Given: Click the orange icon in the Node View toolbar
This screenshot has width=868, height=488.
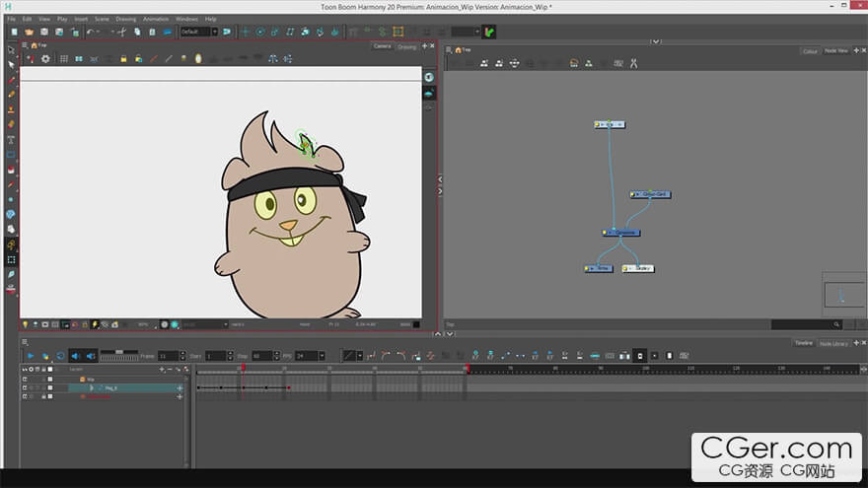Looking at the screenshot, I should [574, 64].
